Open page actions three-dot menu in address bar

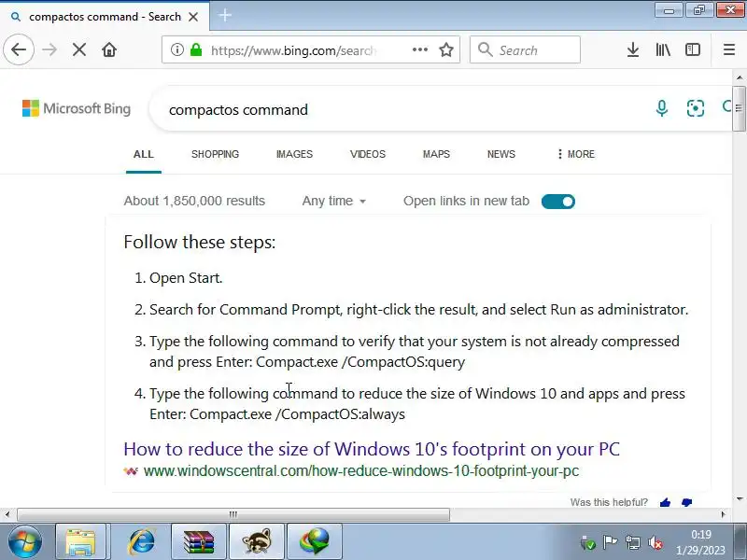point(419,49)
